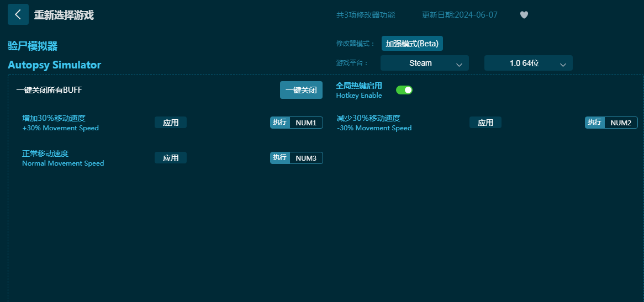Click the 正常移动速度 label
This screenshot has height=302, width=644.
coord(45,153)
